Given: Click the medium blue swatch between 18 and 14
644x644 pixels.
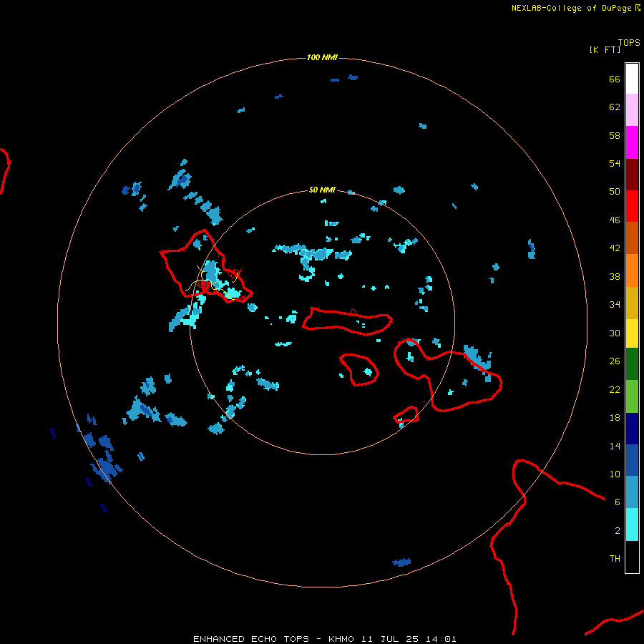Looking at the screenshot, I should 632,460.
